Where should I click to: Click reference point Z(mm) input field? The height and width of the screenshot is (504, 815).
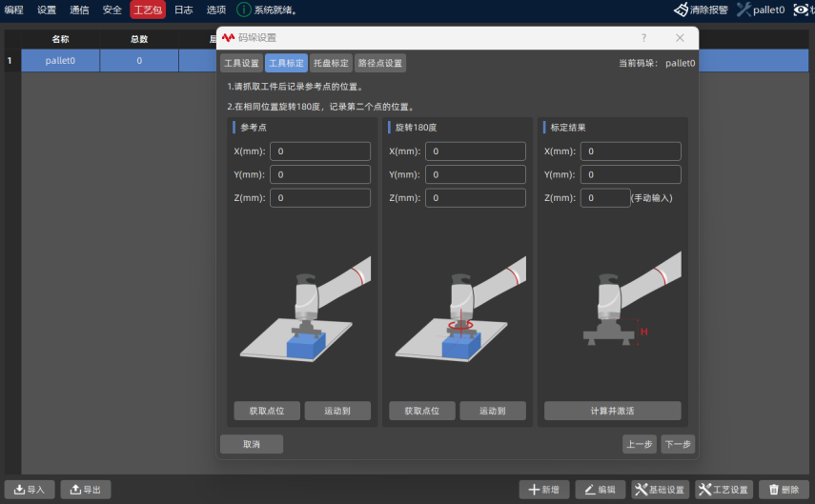point(320,198)
